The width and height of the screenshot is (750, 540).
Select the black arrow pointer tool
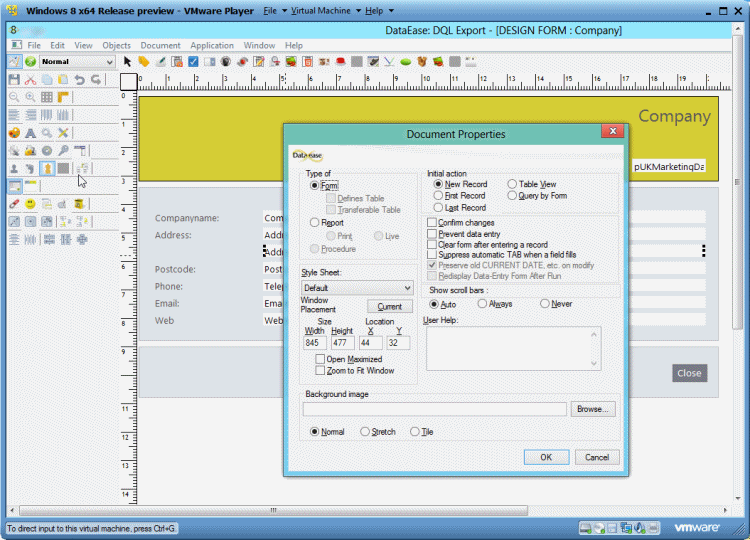pyautogui.click(x=127, y=62)
